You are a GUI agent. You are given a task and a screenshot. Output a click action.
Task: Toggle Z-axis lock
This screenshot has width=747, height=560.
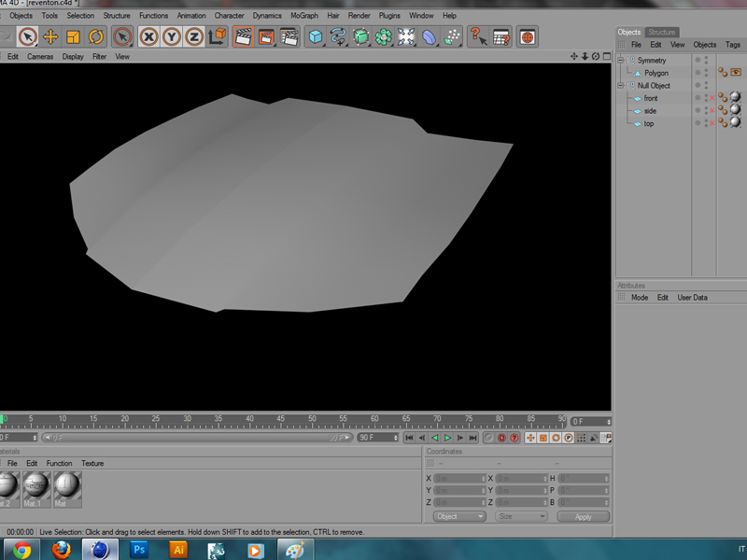tap(193, 36)
